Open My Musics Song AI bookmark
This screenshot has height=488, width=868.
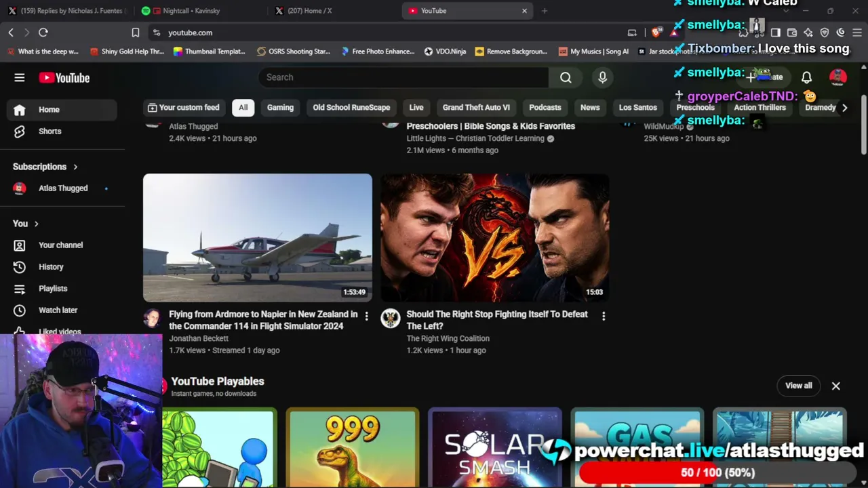593,52
